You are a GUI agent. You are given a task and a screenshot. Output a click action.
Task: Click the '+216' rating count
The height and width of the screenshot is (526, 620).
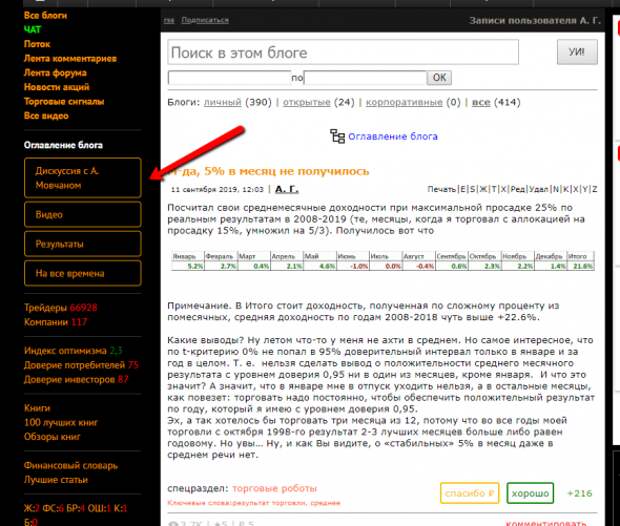tap(580, 494)
